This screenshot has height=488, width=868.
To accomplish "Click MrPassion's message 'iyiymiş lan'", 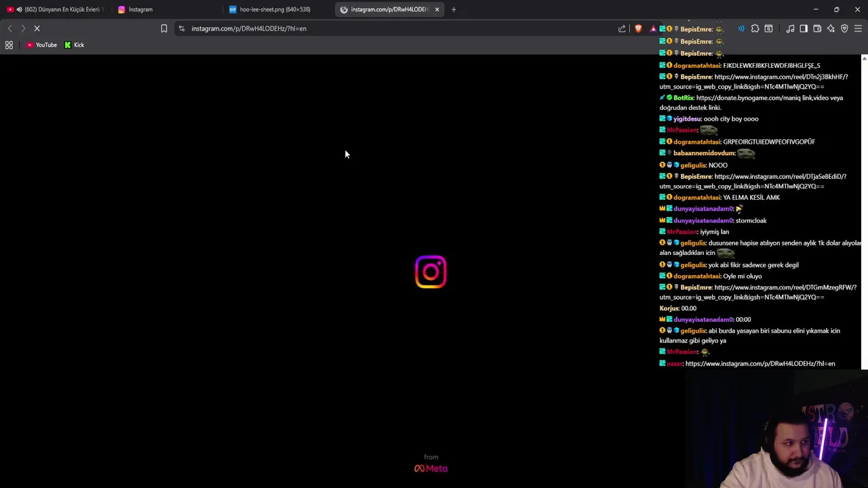I will coord(714,232).
